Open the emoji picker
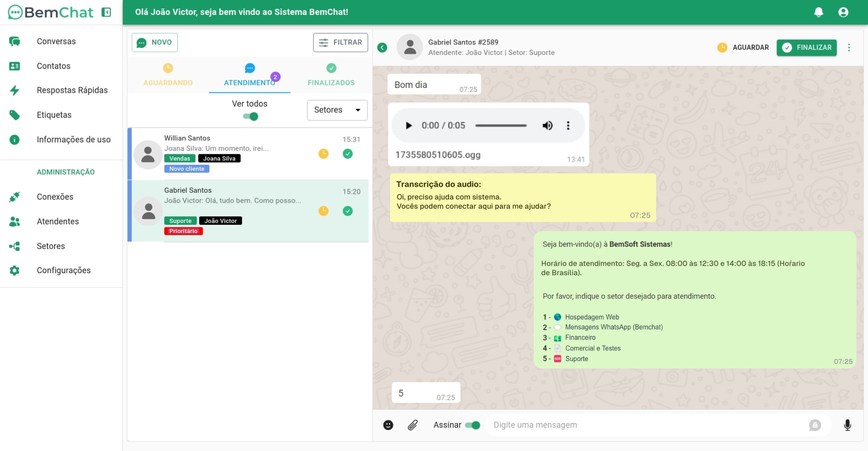 pos(389,425)
